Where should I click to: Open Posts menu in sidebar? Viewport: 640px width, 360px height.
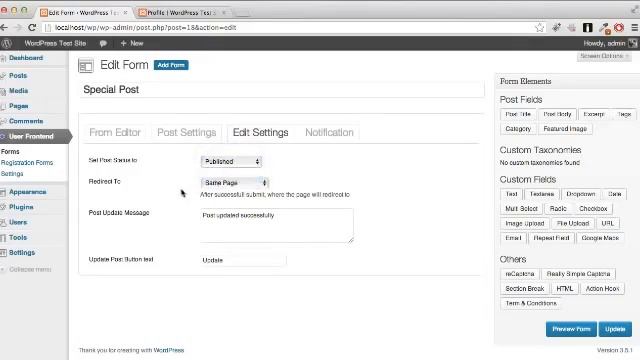18,76
